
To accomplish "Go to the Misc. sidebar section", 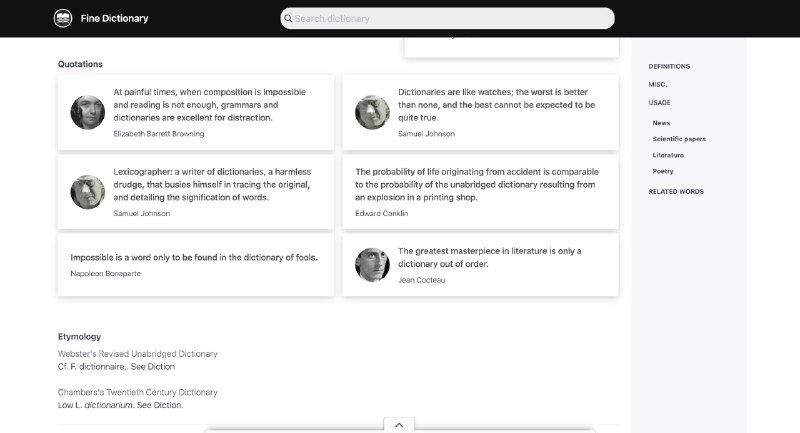I will click(658, 84).
